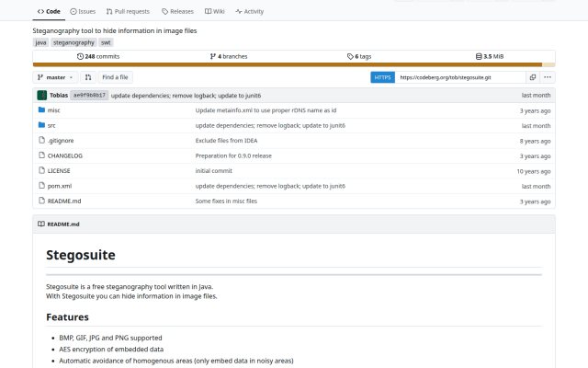The image size is (588, 368).
Task: Switch to the Issues tab
Action: (x=83, y=12)
